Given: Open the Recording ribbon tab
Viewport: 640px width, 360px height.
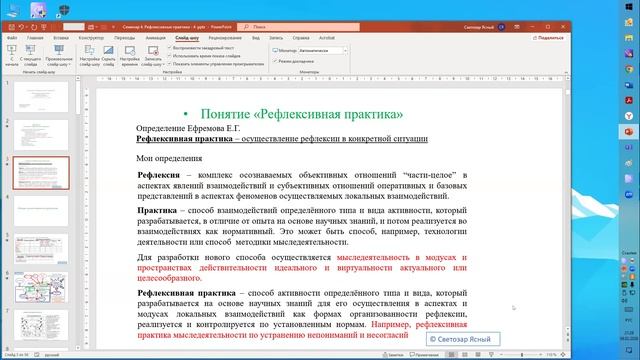Looking at the screenshot, I should point(276,38).
